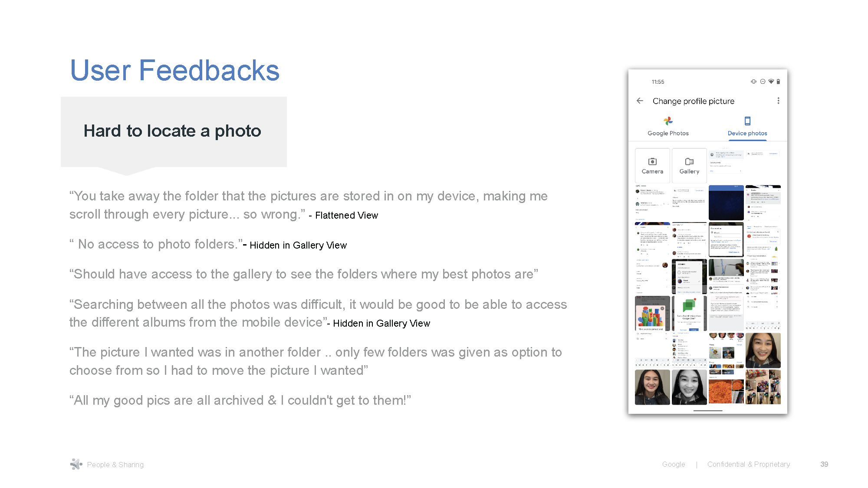This screenshot has height=488, width=868.
Task: Open the three-dot overflow menu
Action: 779,101
